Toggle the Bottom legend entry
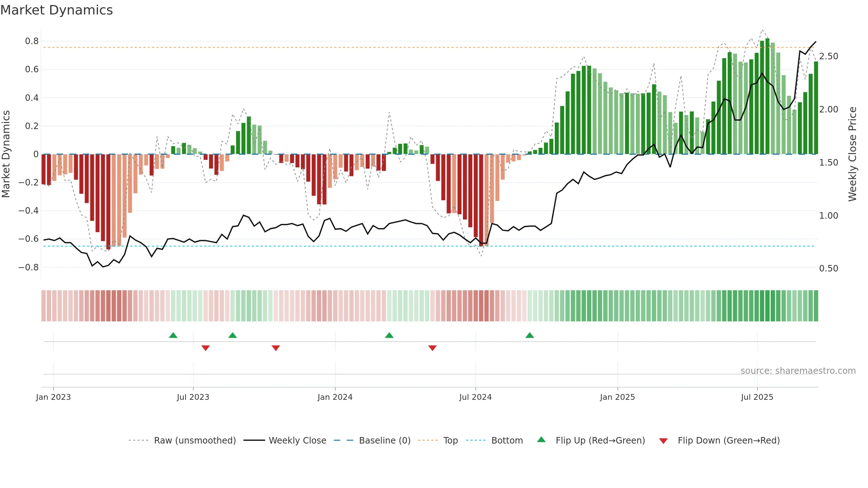This screenshot has height=488, width=868. [x=494, y=440]
